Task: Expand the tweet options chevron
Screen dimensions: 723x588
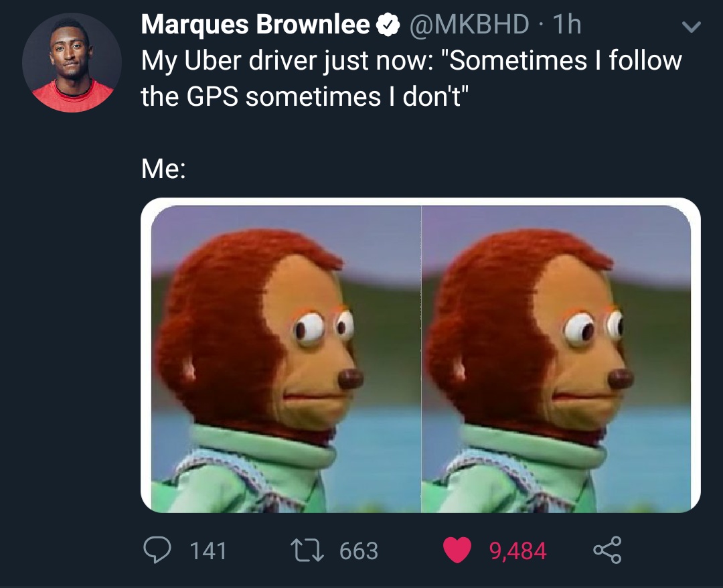Action: (691, 27)
